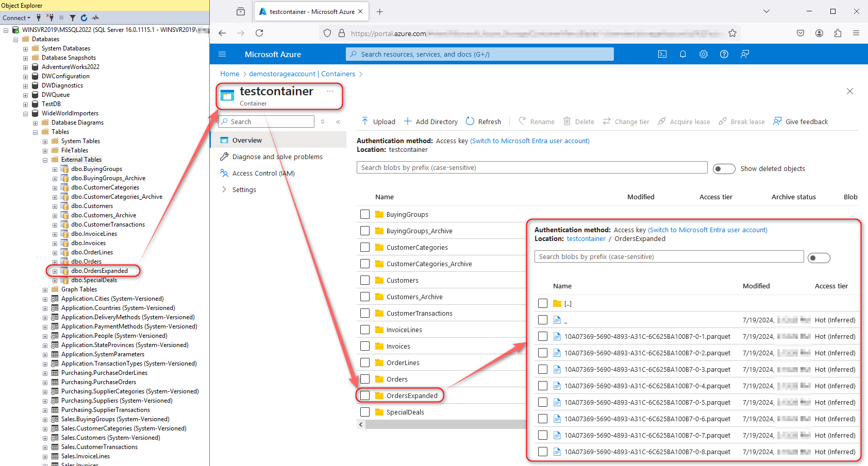868x466 pixels.
Task: Collapse the WideWorldImporters database node
Action: tap(25, 114)
